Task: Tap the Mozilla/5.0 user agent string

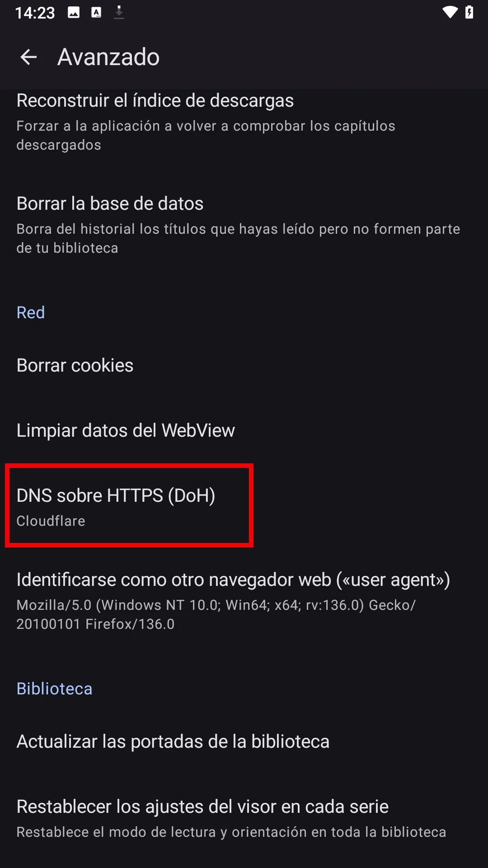Action: 216,614
